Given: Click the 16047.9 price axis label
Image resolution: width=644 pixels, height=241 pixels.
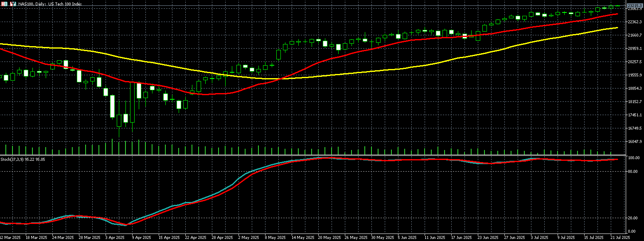Looking at the screenshot, I should 634,142.
